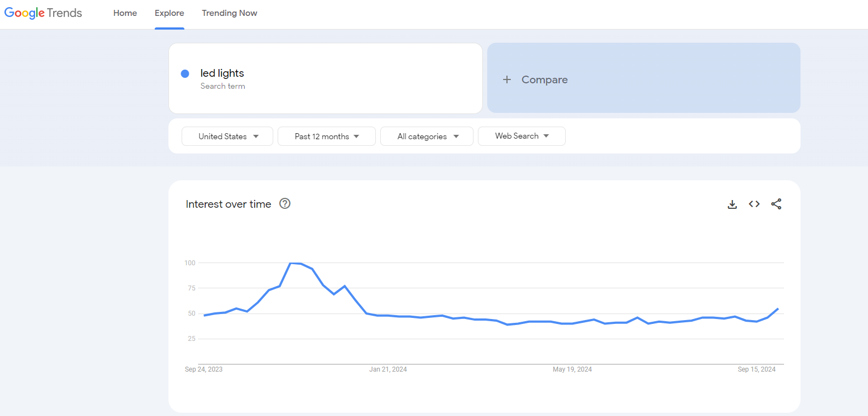Select the Explore tab
This screenshot has width=868, height=416.
tap(170, 13)
